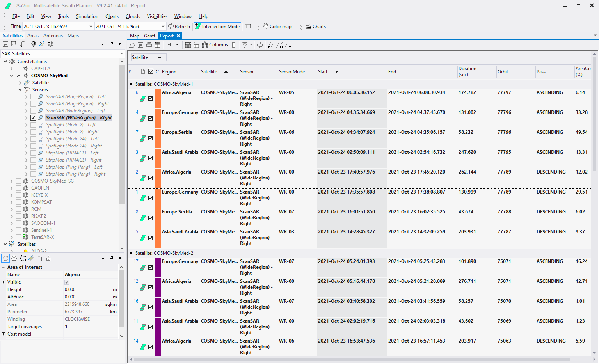Check the CAPELLA constellation checkbox
This screenshot has height=364, width=599.
[x=18, y=69]
